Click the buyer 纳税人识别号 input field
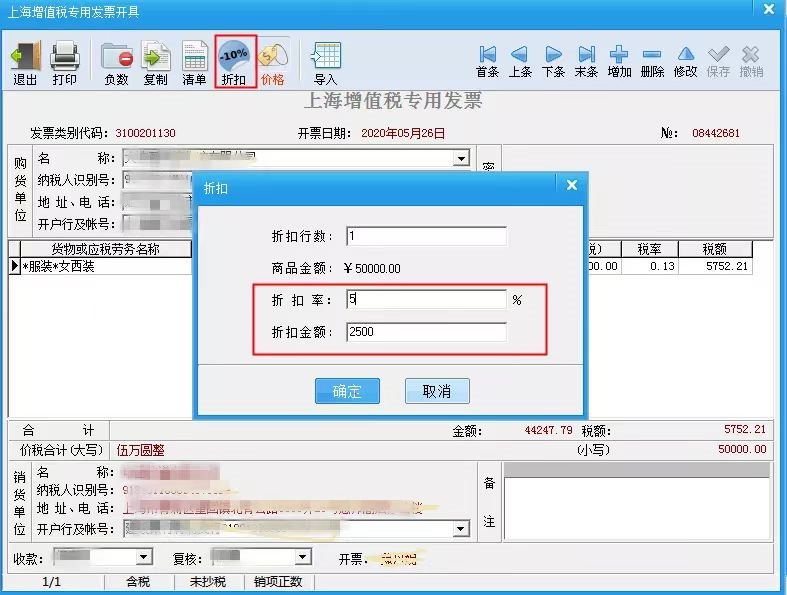The image size is (787, 595). click(x=158, y=180)
